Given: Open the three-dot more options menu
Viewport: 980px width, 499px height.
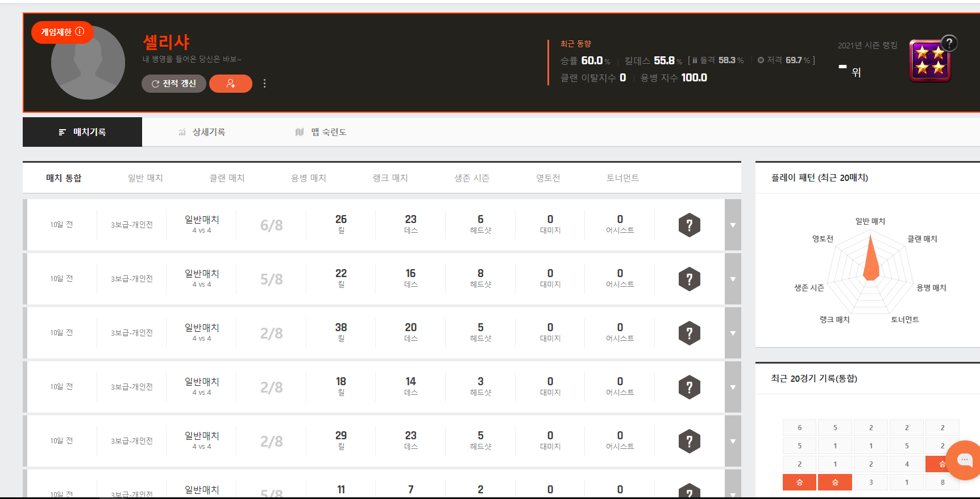Looking at the screenshot, I should 264,84.
